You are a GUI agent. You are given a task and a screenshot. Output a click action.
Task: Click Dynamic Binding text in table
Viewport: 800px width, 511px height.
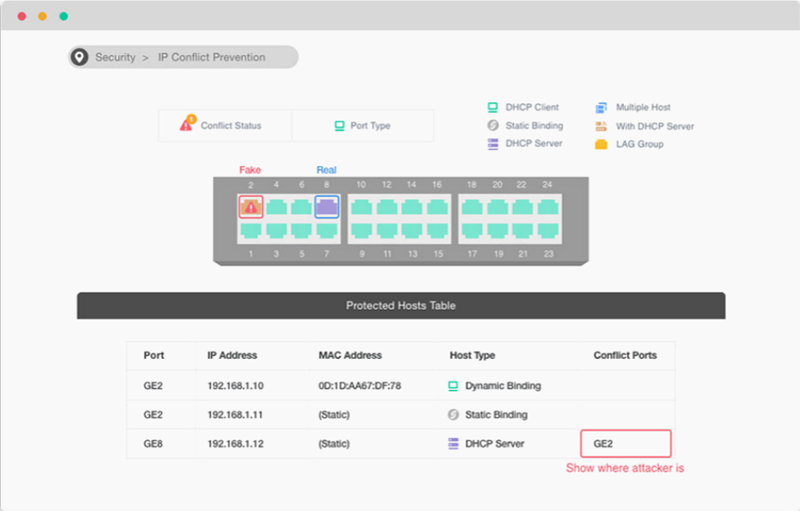tap(503, 386)
